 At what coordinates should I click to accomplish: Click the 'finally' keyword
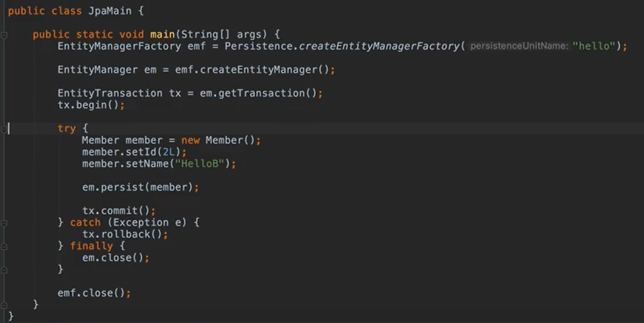(91, 246)
